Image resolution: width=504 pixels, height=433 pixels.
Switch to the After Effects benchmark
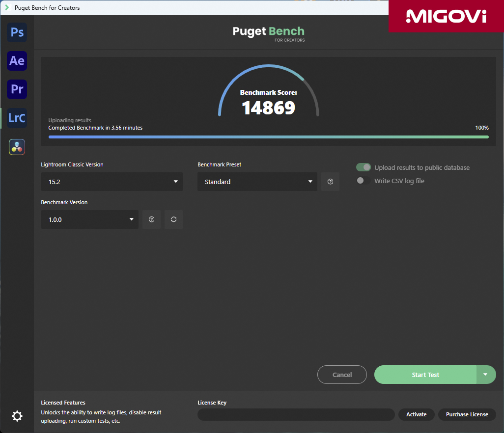tap(17, 61)
